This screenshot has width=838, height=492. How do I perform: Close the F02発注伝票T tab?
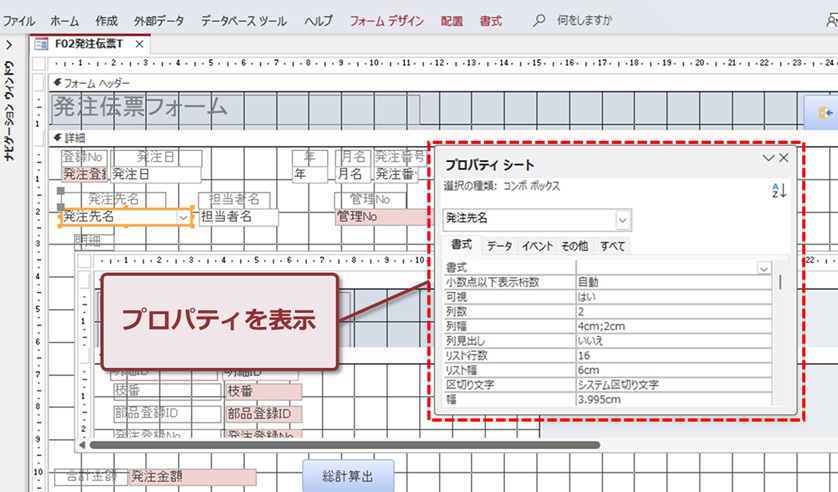point(139,44)
